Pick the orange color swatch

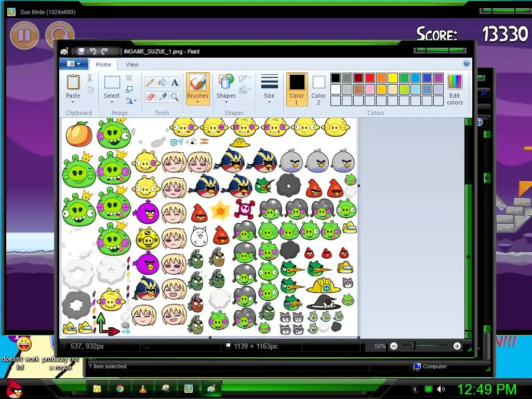[x=381, y=78]
